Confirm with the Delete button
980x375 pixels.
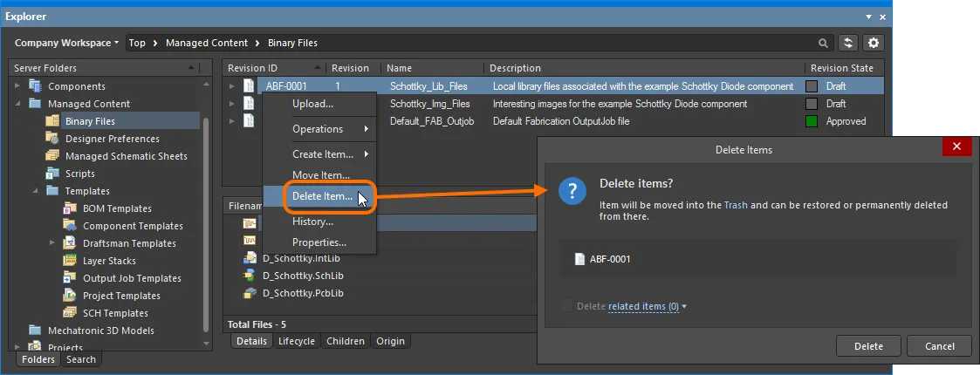869,346
